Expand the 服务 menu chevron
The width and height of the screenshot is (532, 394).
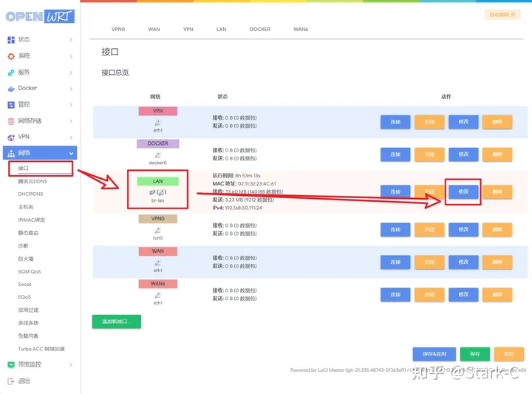[71, 72]
